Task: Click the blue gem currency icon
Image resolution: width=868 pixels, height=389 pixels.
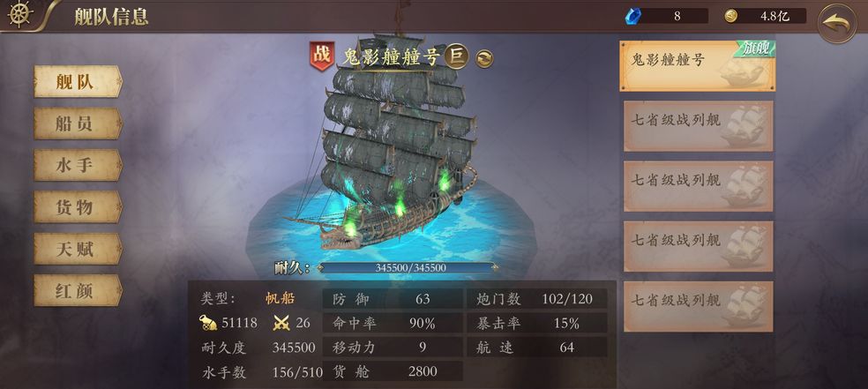Action: point(632,16)
